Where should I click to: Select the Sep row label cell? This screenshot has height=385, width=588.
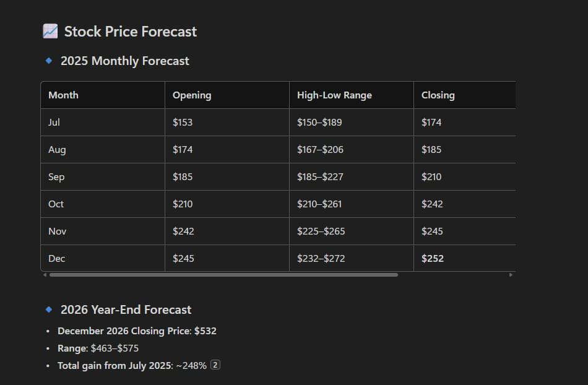tap(103, 176)
